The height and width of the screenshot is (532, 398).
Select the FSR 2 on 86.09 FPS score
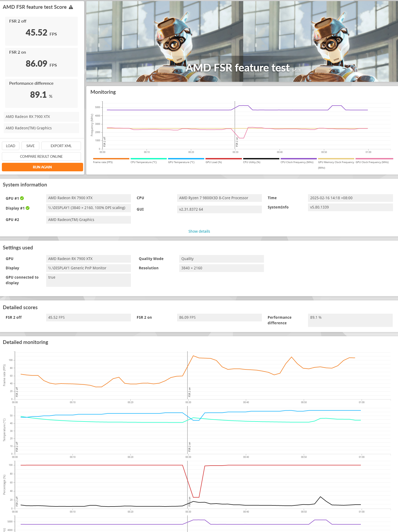(41, 62)
